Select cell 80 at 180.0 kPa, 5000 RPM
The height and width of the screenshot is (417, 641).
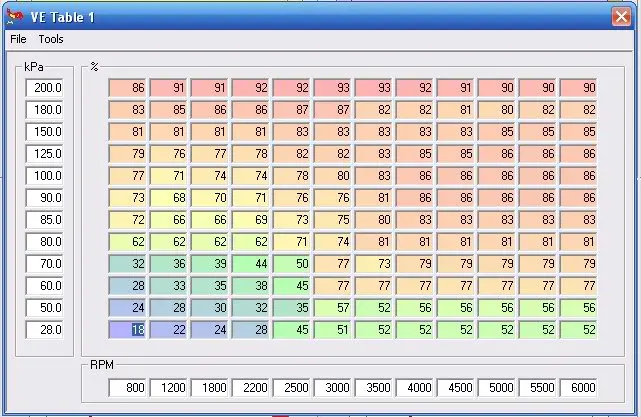coord(497,110)
